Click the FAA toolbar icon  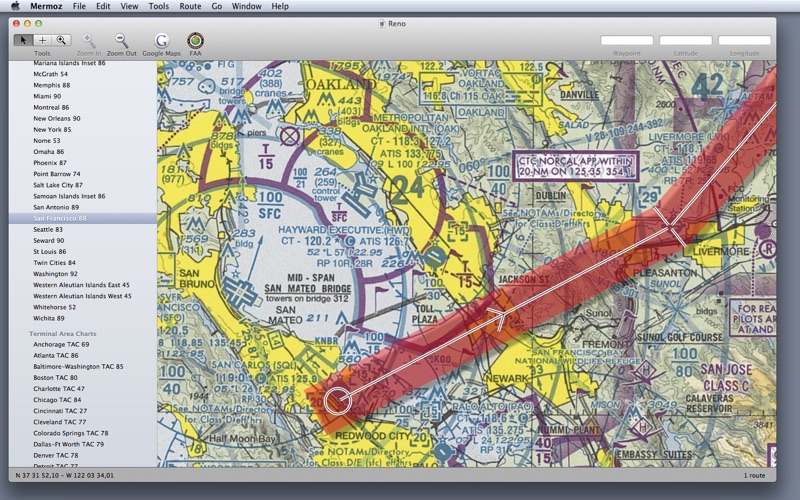(195, 41)
